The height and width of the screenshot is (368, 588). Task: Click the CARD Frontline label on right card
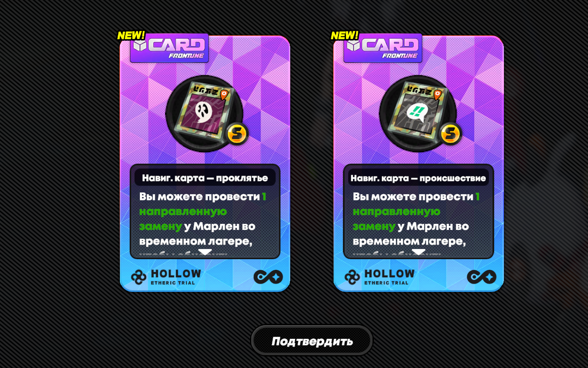pyautogui.click(x=383, y=48)
